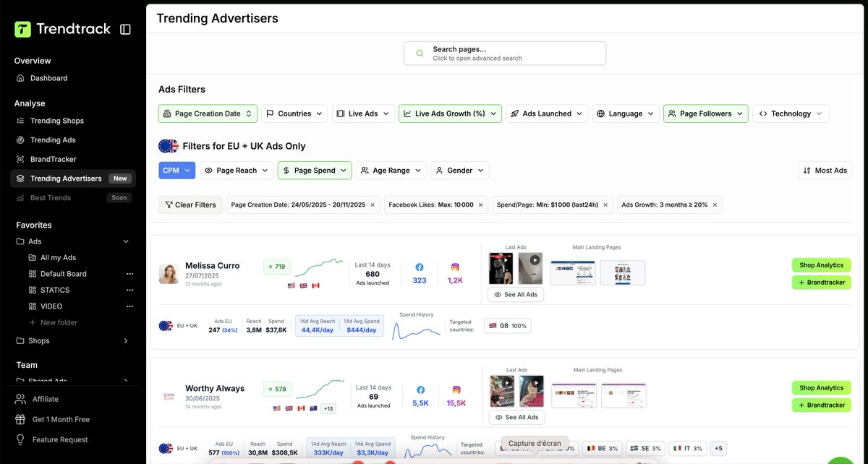This screenshot has width=868, height=464.
Task: Open Default Board in favorites
Action: (x=63, y=274)
